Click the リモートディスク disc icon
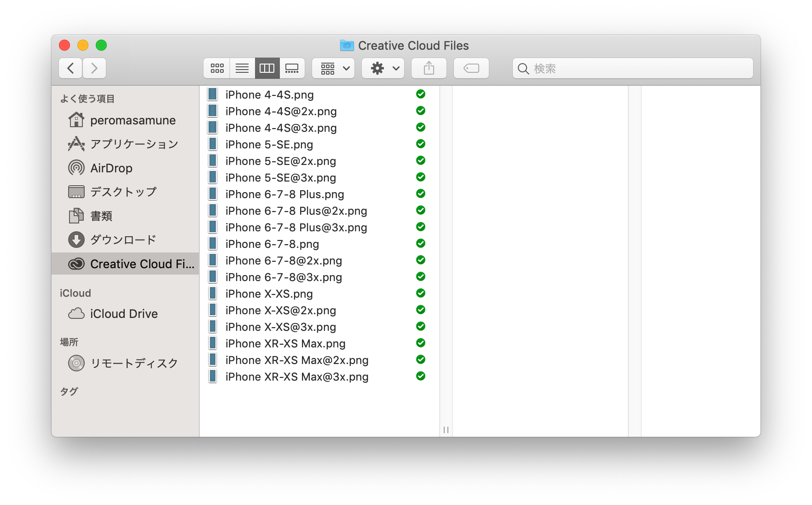 click(76, 363)
